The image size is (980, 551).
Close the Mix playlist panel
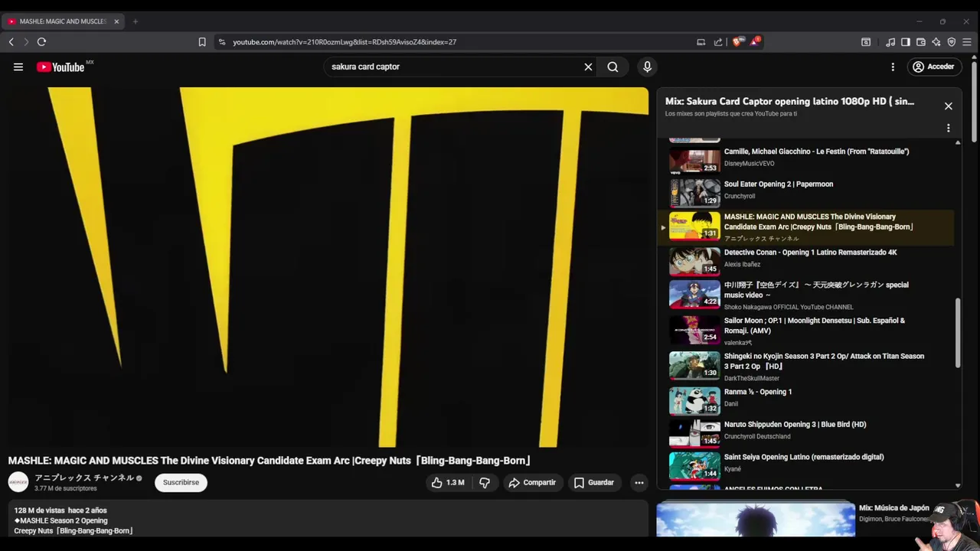coord(948,106)
